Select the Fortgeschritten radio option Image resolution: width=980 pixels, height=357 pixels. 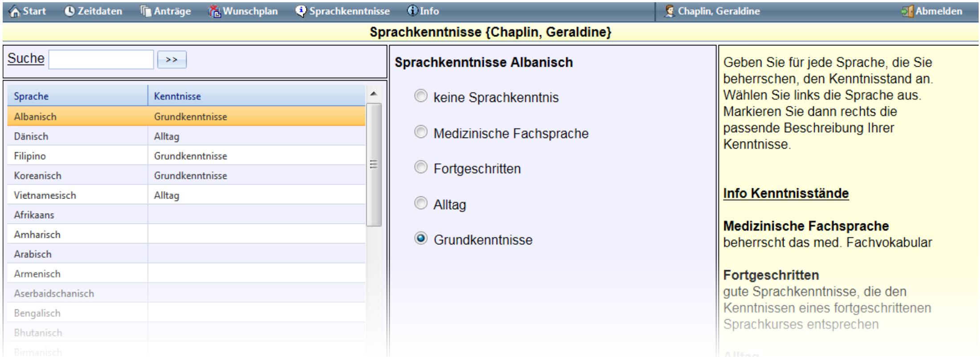pos(421,167)
